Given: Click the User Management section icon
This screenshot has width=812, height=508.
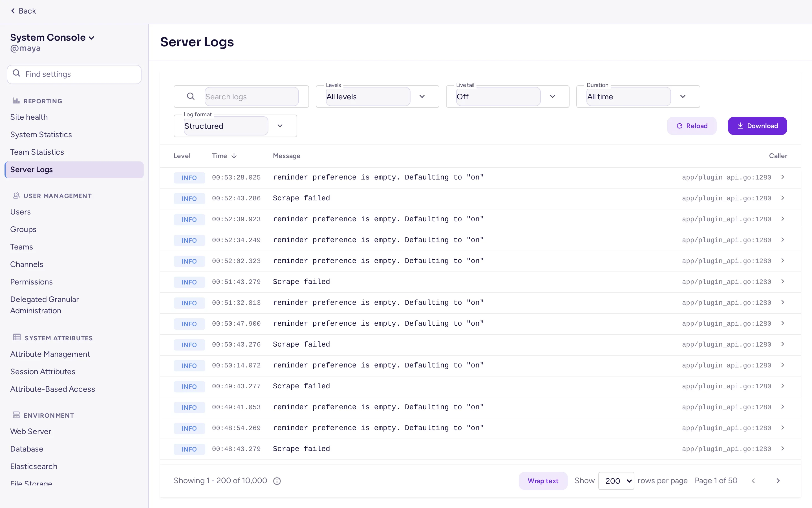Looking at the screenshot, I should click(x=16, y=196).
